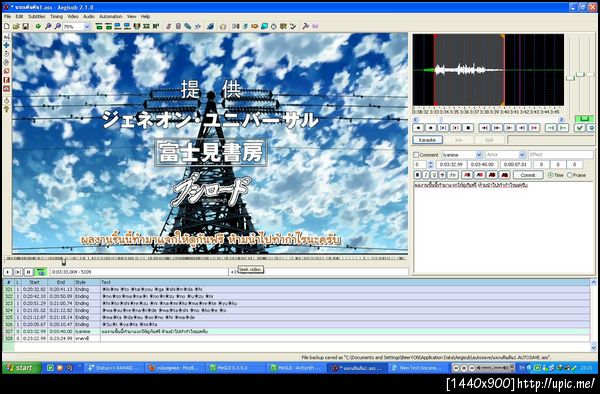Open the style dropdown showing lyanime
This screenshot has width=600, height=394.
pos(479,155)
